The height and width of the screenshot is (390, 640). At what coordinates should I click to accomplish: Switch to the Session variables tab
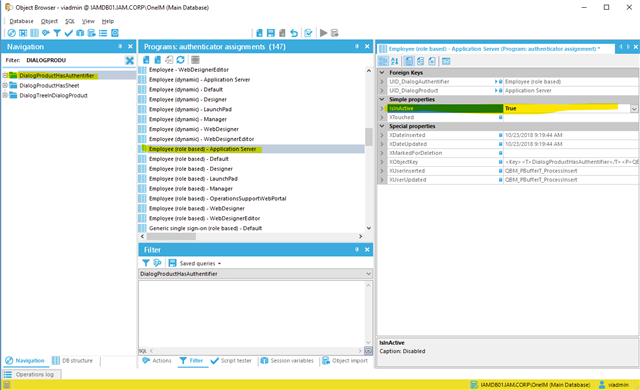(287, 361)
